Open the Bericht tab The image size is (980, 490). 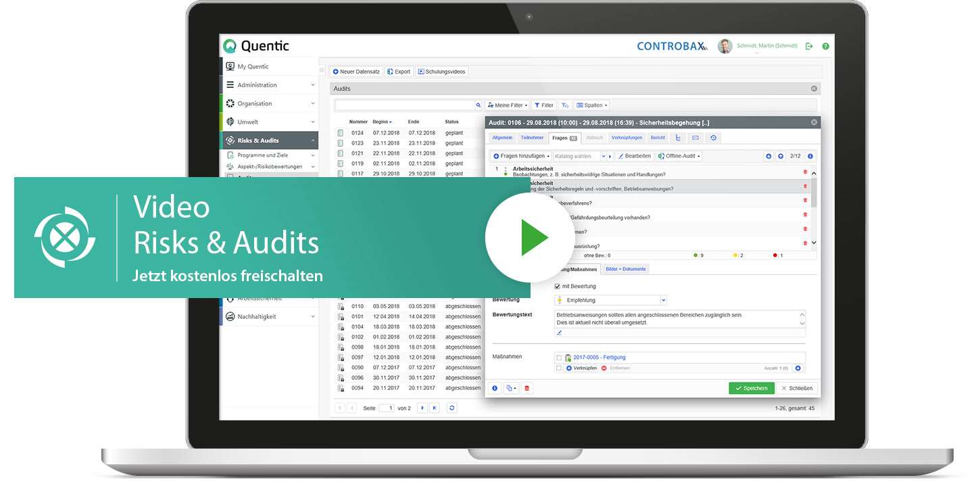[658, 138]
